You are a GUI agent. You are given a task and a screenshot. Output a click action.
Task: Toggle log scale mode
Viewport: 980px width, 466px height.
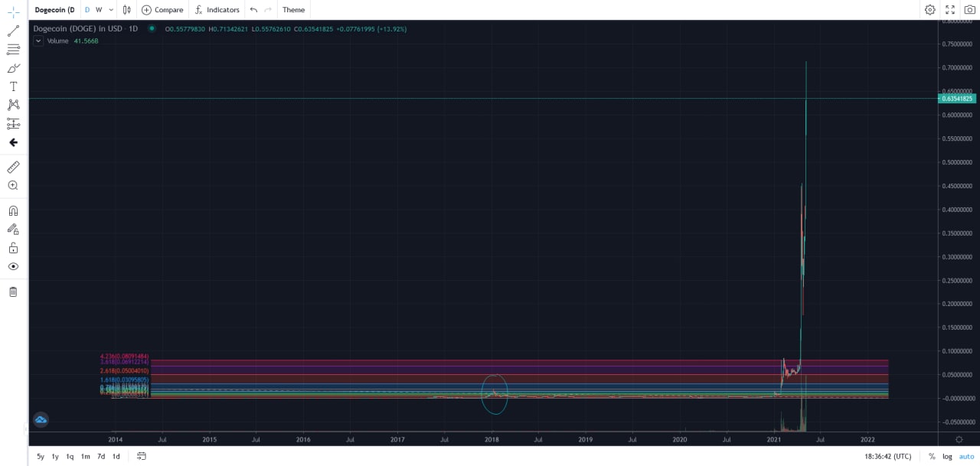tap(947, 457)
